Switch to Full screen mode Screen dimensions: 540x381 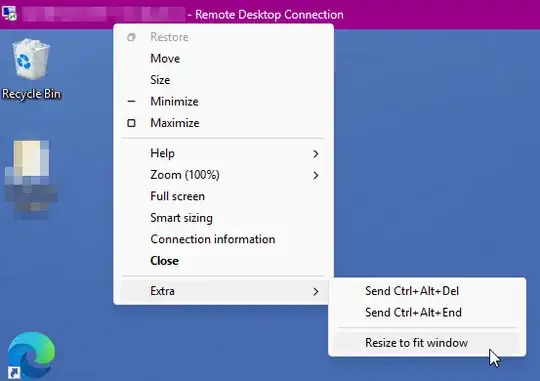[223, 196]
